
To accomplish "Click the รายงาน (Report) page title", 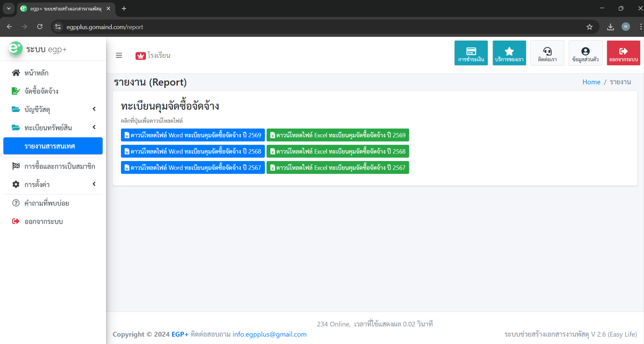I will [x=150, y=82].
